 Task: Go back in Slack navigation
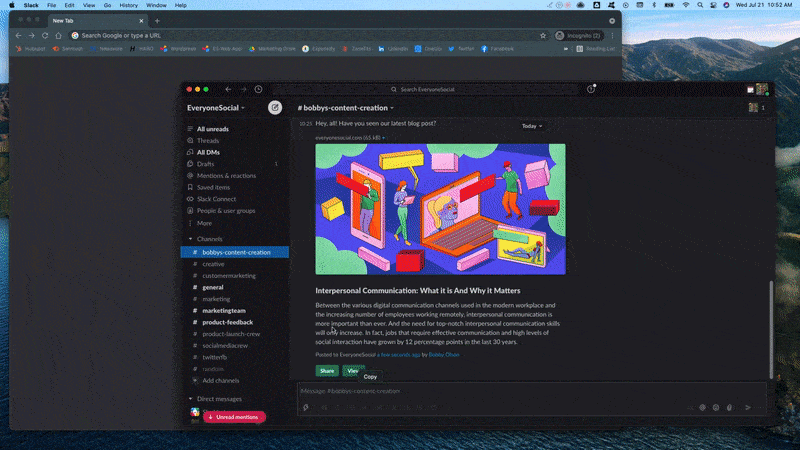coord(228,89)
